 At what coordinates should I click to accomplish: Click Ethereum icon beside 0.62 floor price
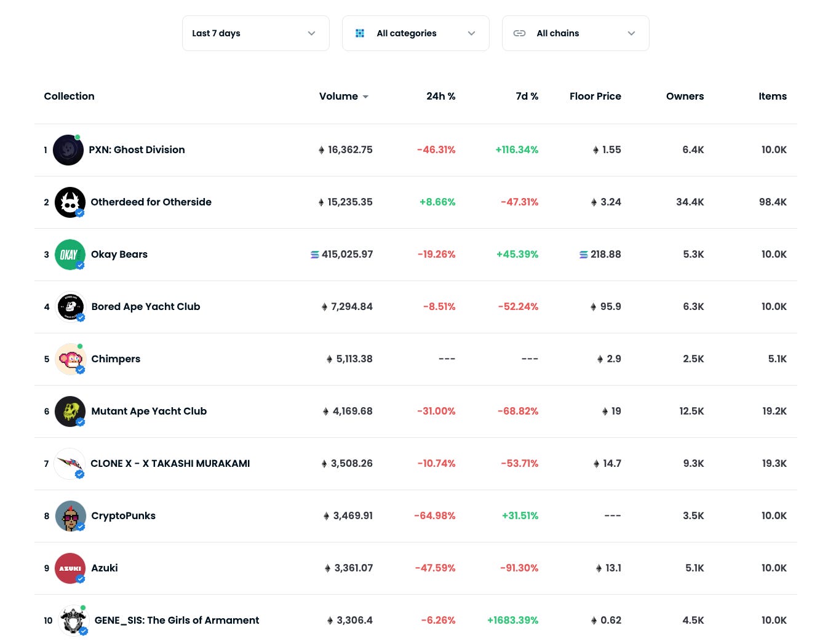click(594, 621)
